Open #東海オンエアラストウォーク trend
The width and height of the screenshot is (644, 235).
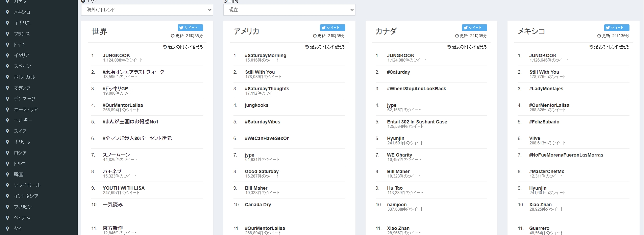[133, 72]
